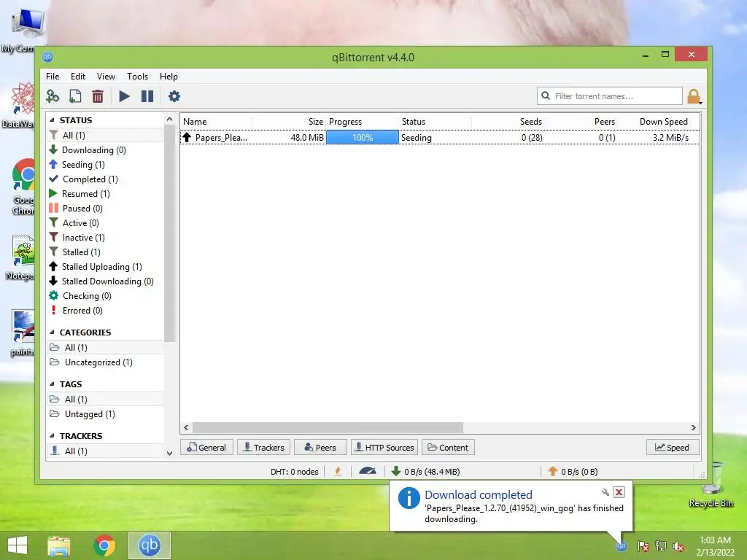Toggle alternative speed limits speedometer icon
Screen dimensions: 747x560
point(368,472)
